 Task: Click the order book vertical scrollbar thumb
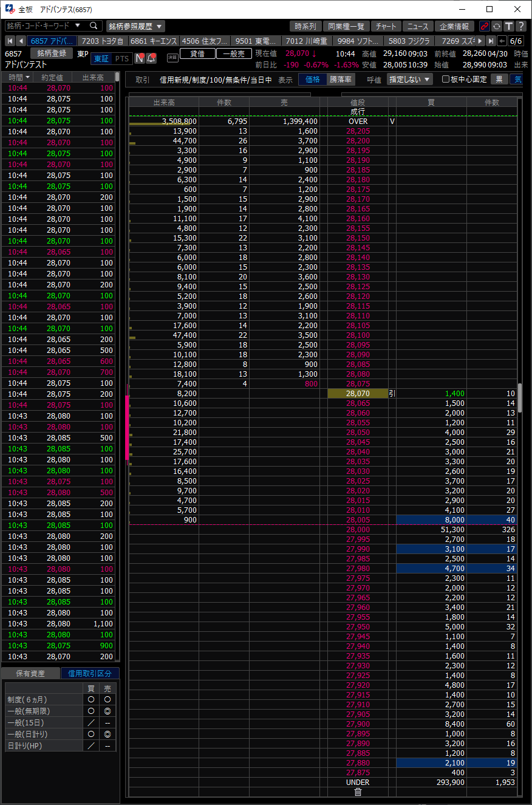point(520,398)
